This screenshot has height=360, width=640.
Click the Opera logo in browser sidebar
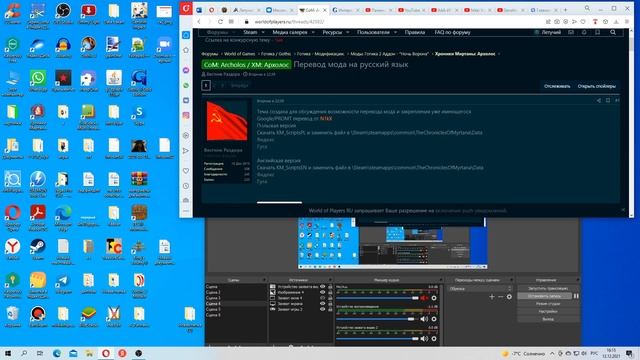coord(186,9)
